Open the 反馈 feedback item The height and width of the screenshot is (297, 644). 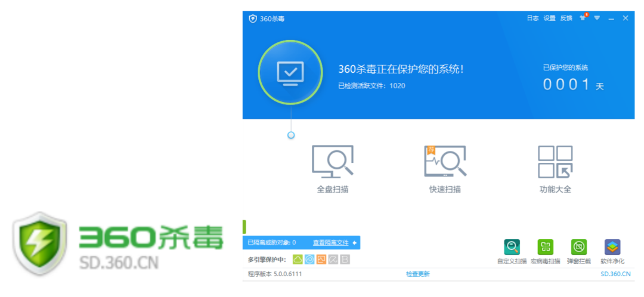(566, 18)
